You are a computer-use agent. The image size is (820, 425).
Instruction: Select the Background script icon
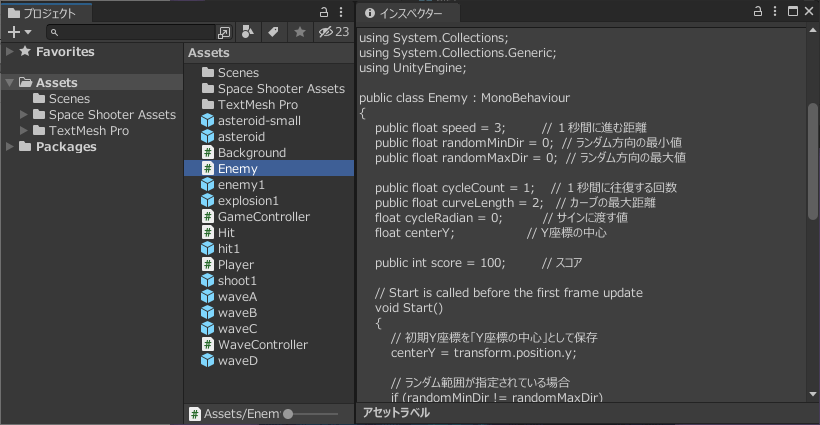tap(208, 152)
